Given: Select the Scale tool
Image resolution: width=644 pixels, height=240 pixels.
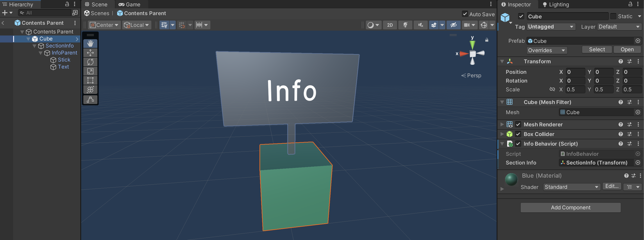Looking at the screenshot, I should [90, 71].
